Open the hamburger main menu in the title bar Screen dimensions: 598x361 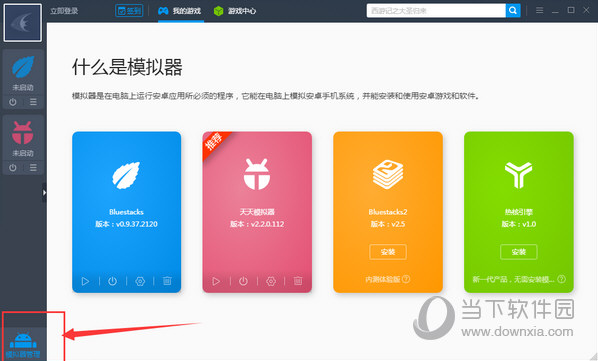539,11
